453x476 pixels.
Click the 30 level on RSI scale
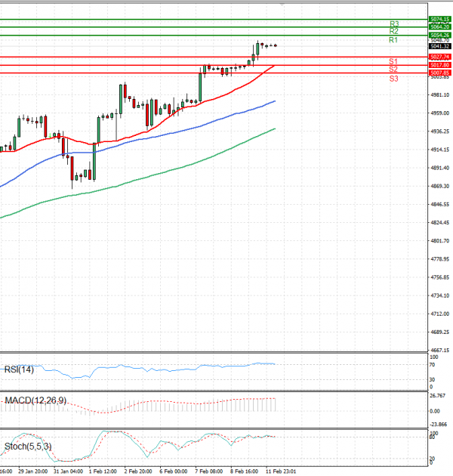(433, 379)
